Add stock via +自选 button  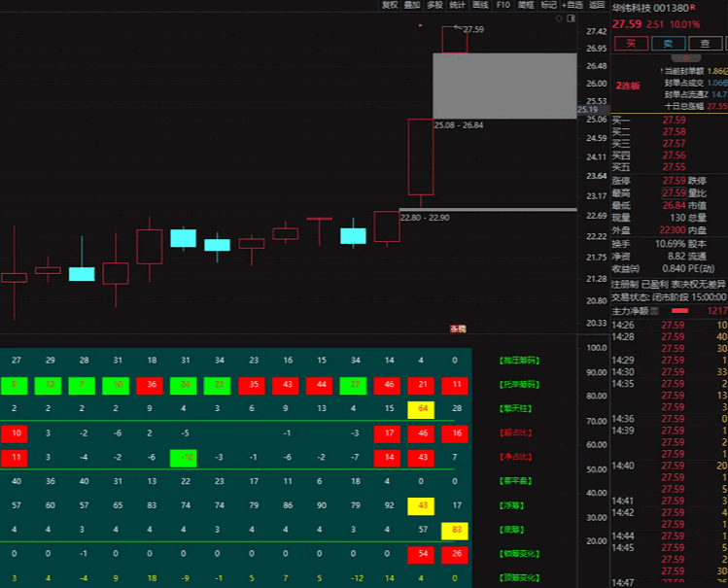click(572, 5)
